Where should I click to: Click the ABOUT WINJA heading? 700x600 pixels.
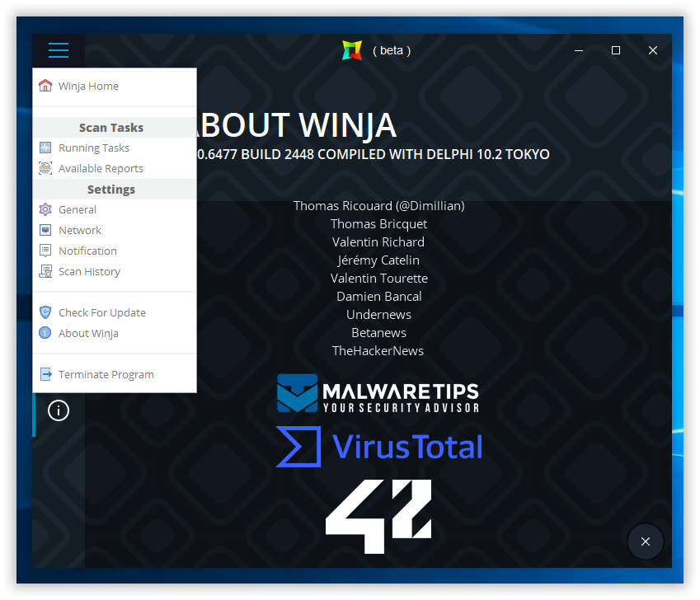(x=296, y=125)
